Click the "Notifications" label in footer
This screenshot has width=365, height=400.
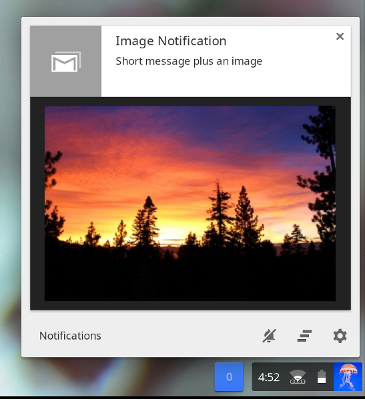tap(70, 336)
